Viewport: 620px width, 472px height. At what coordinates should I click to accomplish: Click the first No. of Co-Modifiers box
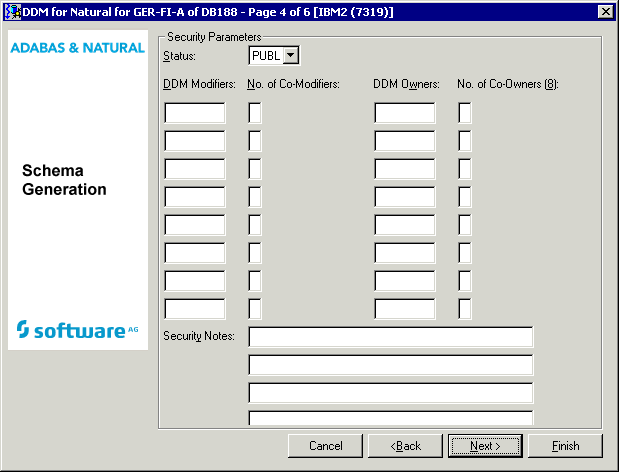[255, 113]
